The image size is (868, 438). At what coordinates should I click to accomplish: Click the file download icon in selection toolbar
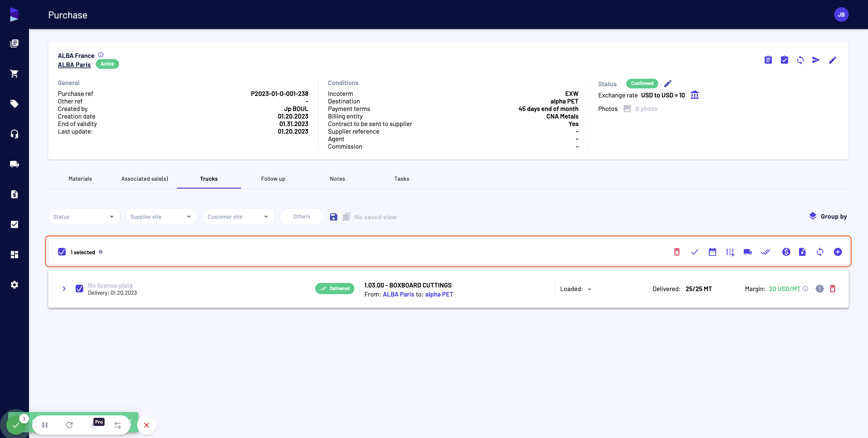(802, 252)
